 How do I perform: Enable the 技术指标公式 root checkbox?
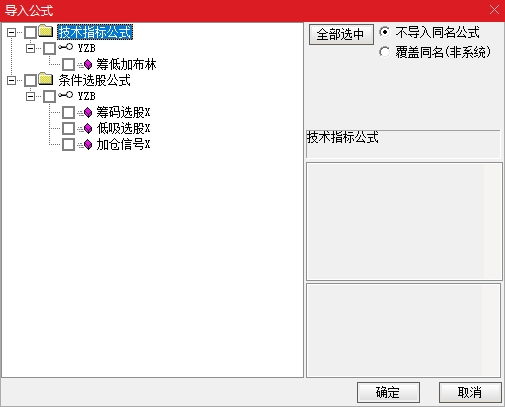30,32
